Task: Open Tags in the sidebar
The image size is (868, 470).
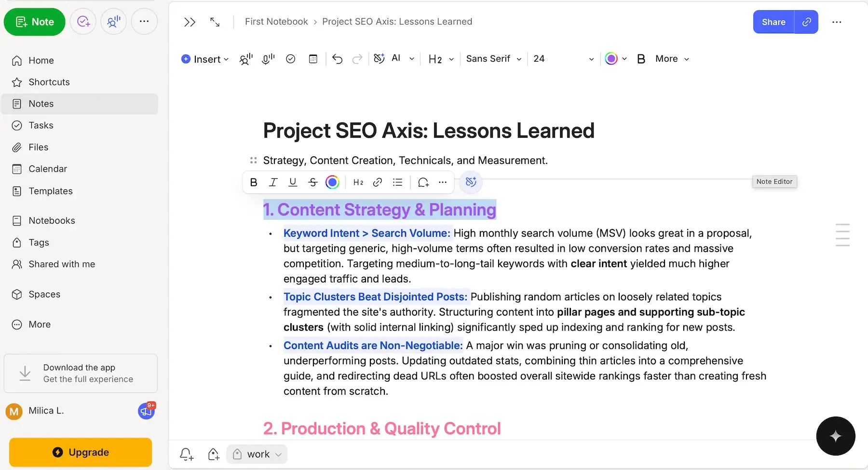Action: click(80, 242)
